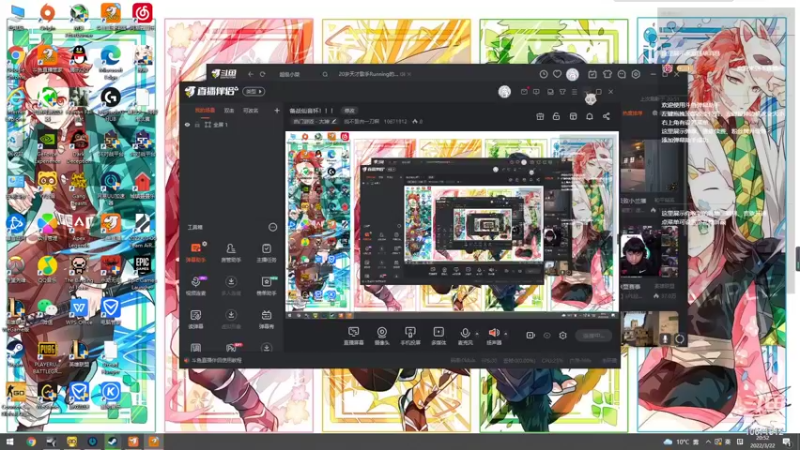The image size is (800, 450).
Task: Add a 手机投屏 phone mirroring source
Action: pyautogui.click(x=410, y=336)
